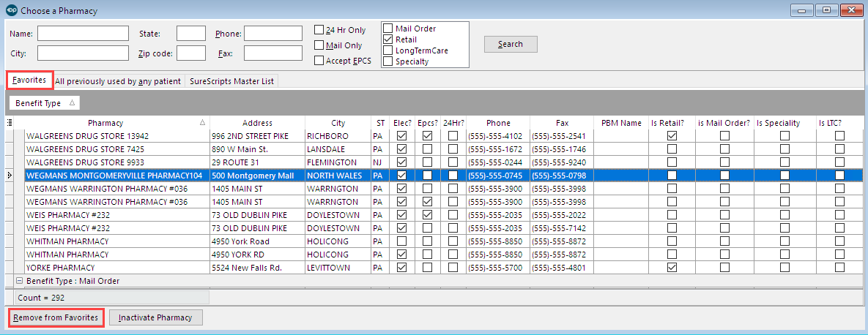
Task: Click into the Zip code input field
Action: coord(191,53)
